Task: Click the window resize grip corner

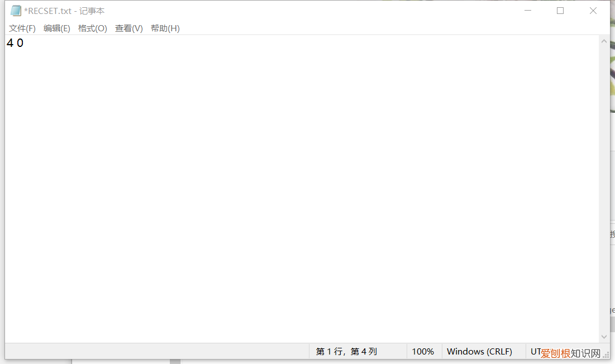Action: [x=607, y=355]
